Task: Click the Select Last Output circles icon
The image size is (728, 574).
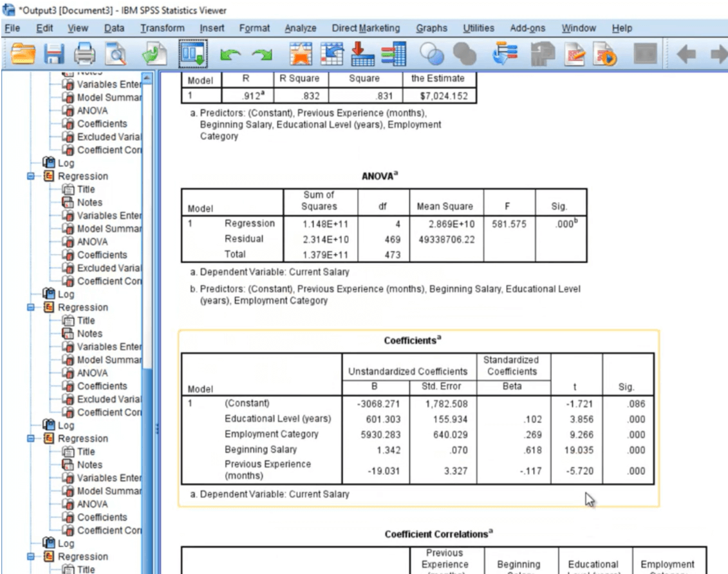Action: [432, 54]
